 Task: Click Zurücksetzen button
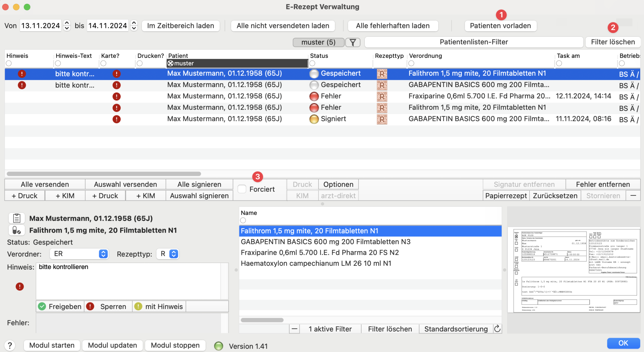pyautogui.click(x=555, y=195)
